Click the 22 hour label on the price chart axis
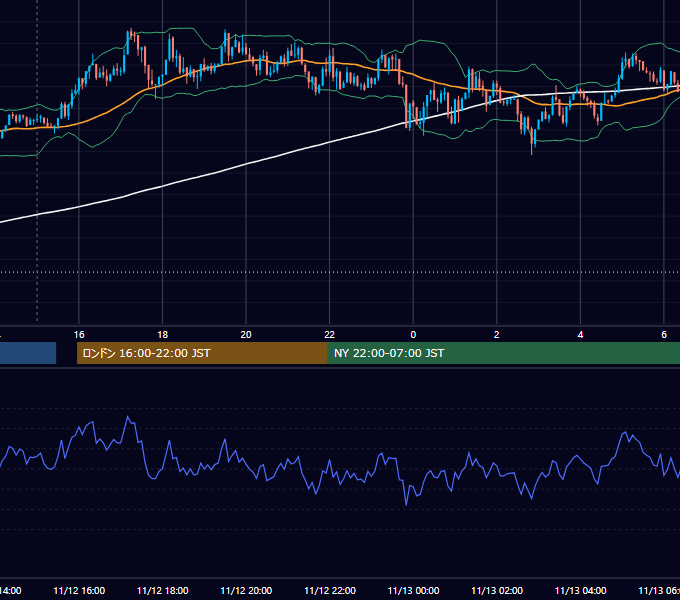 [330, 335]
